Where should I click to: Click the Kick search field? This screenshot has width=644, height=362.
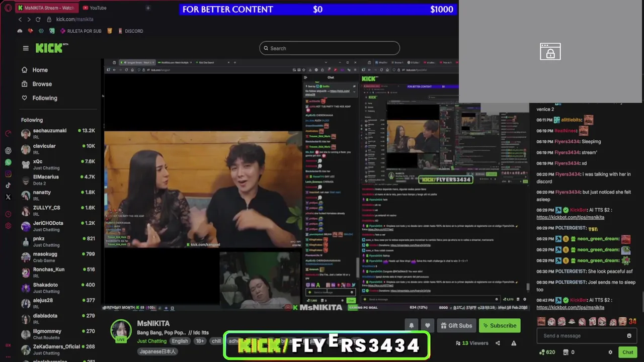pos(330,48)
